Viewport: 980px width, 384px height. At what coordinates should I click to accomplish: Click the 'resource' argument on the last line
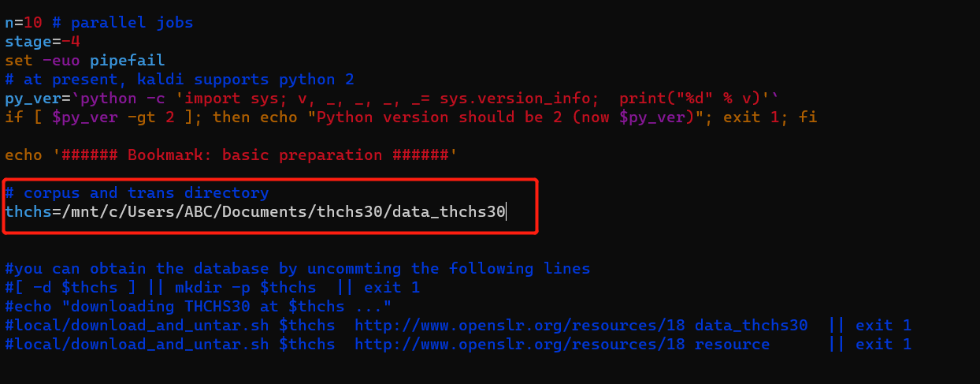tap(733, 344)
